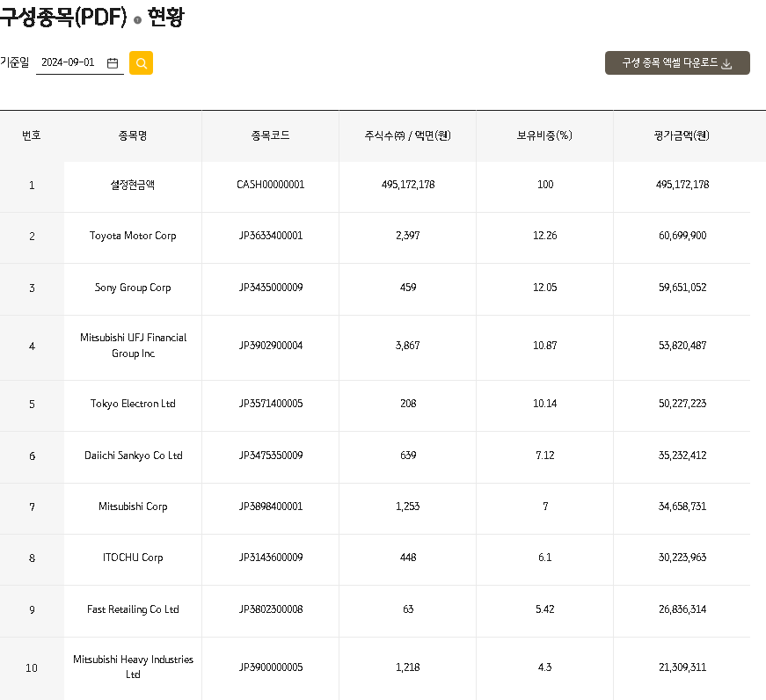Viewport: 766px width, 700px height.
Task: Click Toyota valuation 60,699,900
Action: point(682,236)
